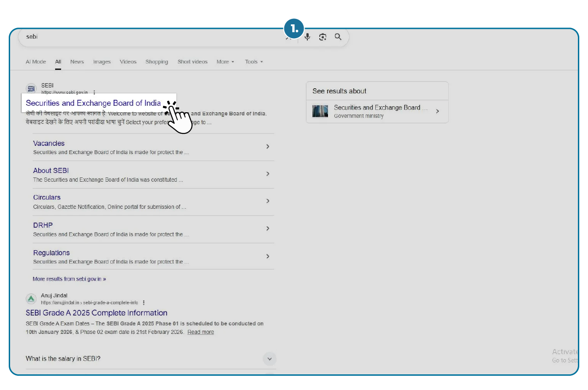
Task: Click the Anuj Jindal site favicon
Action: (31, 299)
